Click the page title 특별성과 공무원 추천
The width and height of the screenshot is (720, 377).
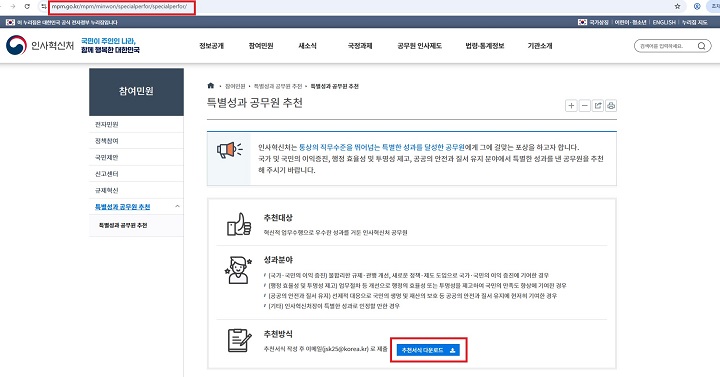click(x=254, y=103)
